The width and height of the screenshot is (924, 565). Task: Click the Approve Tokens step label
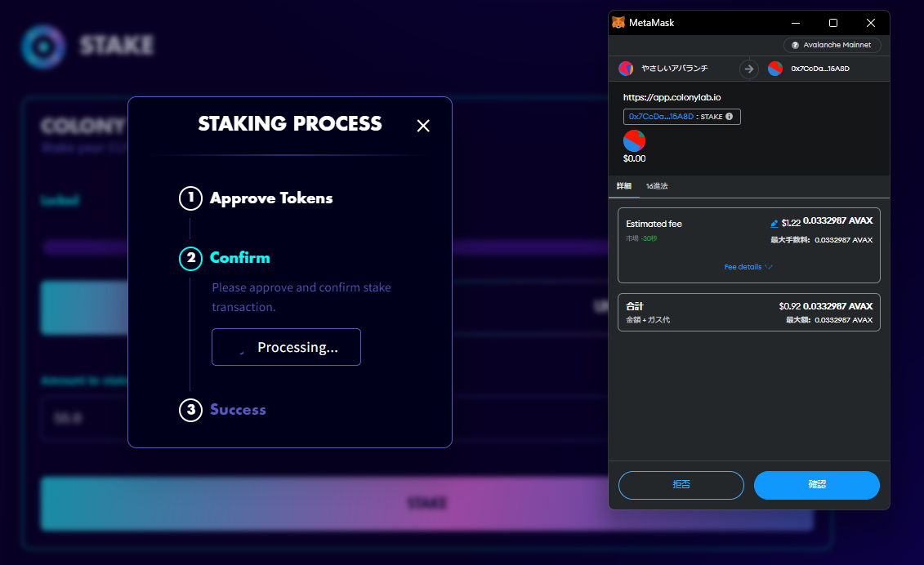tap(271, 198)
